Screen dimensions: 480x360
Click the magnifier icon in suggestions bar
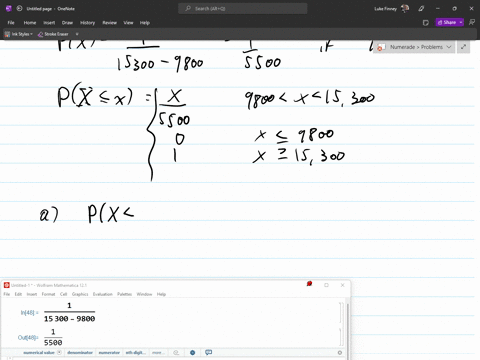click(x=176, y=352)
